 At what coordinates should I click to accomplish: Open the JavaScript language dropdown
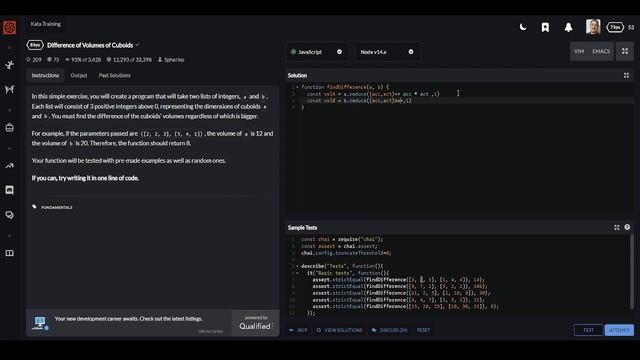point(317,52)
